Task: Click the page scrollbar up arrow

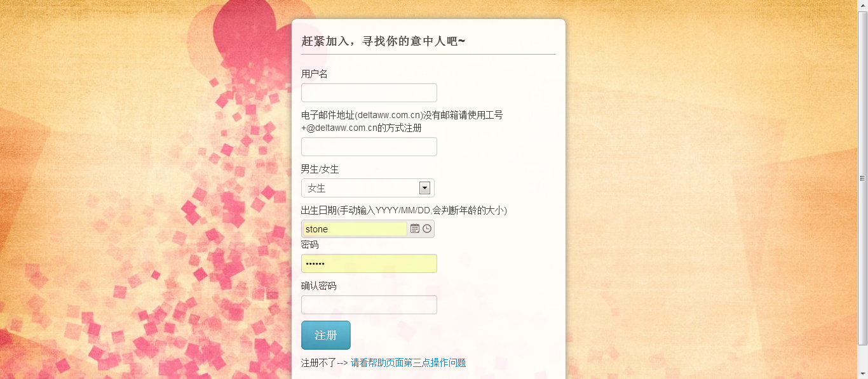Action: tap(863, 5)
